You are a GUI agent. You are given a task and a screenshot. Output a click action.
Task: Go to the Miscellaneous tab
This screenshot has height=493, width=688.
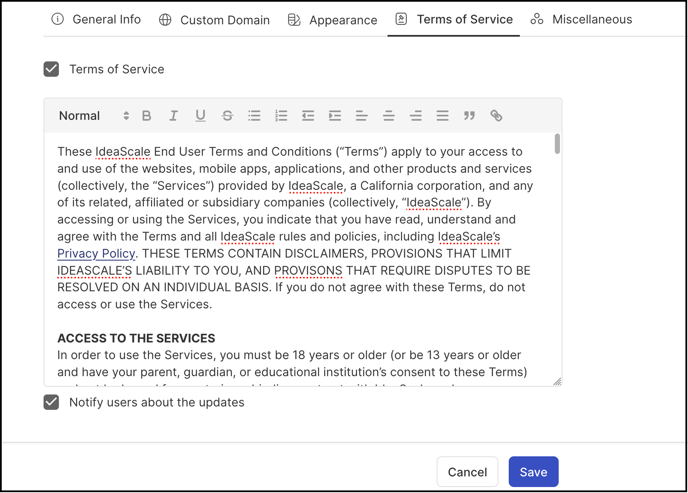581,20
